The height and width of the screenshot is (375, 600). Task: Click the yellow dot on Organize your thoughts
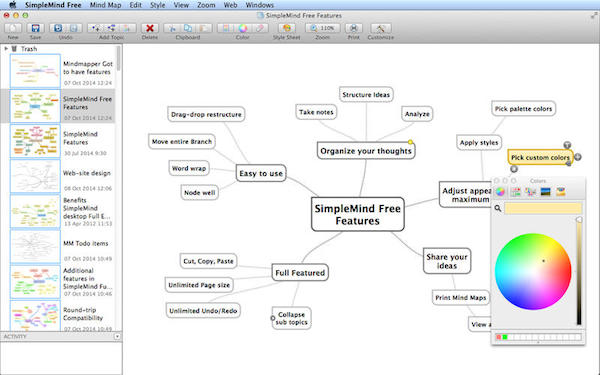(410, 142)
